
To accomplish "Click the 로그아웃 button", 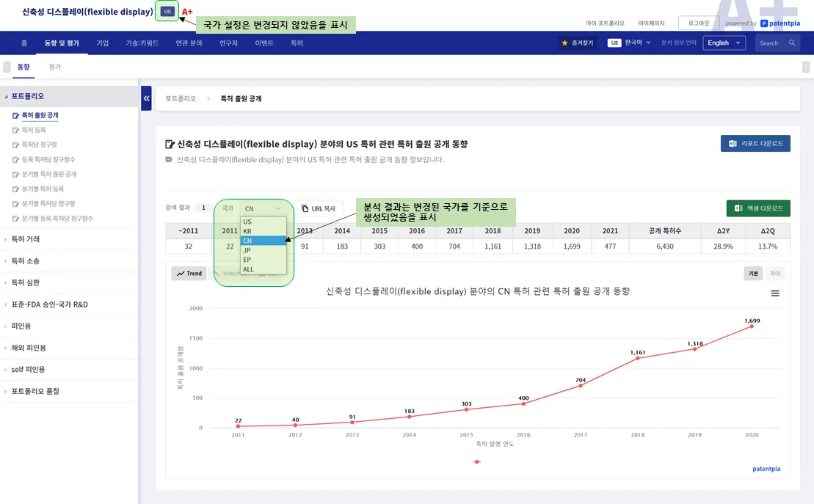I will tap(698, 23).
